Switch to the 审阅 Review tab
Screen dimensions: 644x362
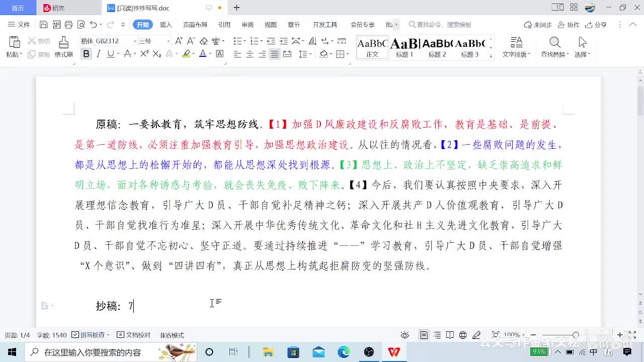point(248,25)
